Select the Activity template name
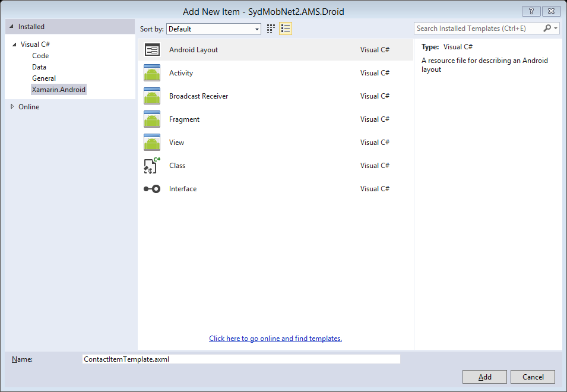 click(181, 73)
